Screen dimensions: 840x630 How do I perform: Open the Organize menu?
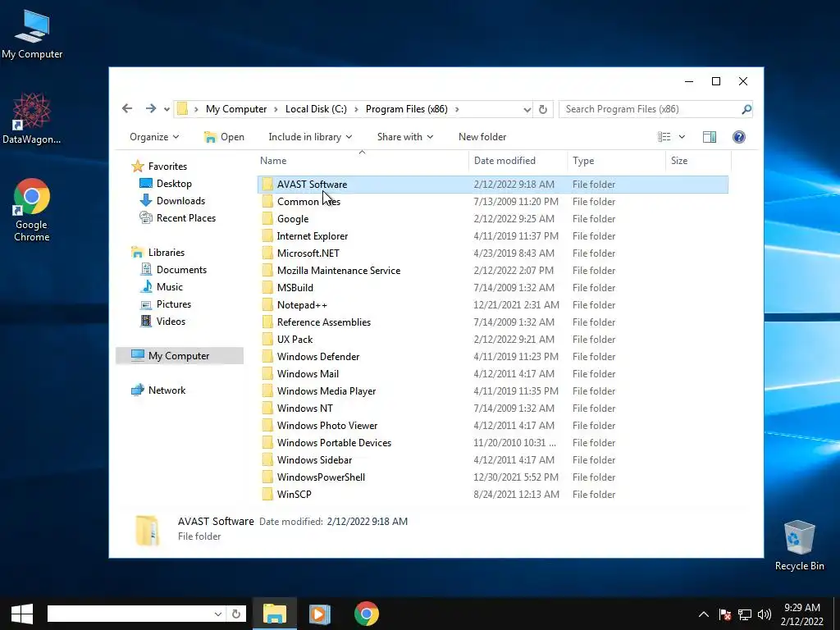154,137
